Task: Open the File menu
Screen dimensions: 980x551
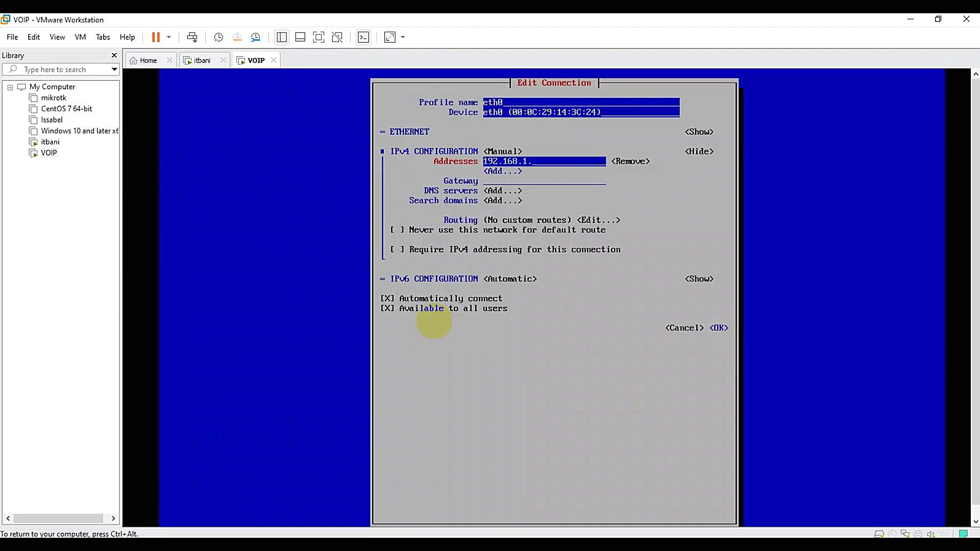Action: (x=12, y=37)
